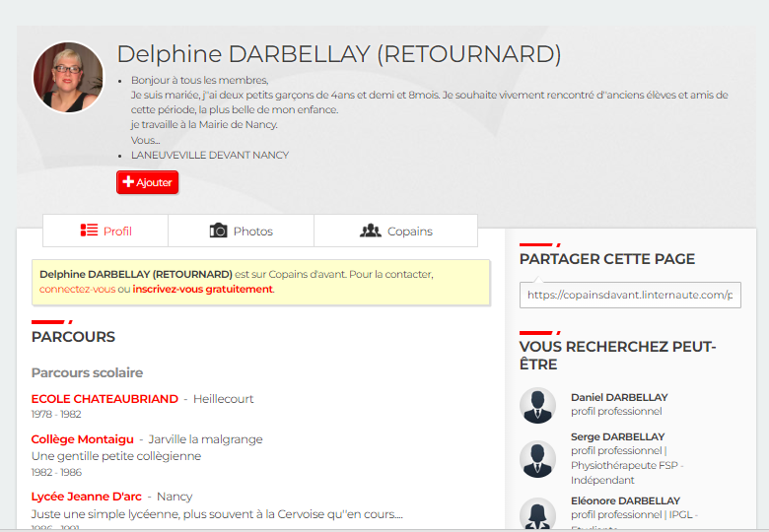
Task: Click the '1982 - 1986' years text
Action: pyautogui.click(x=56, y=472)
